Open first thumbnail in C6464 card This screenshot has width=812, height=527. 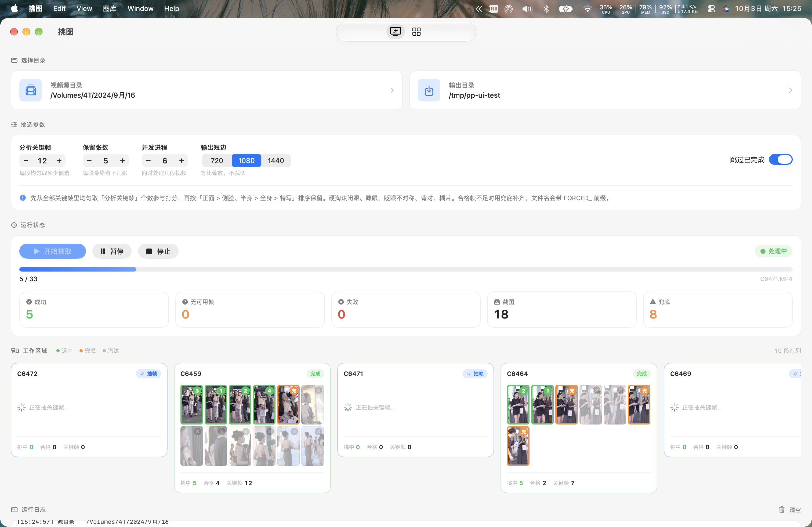[x=518, y=404]
